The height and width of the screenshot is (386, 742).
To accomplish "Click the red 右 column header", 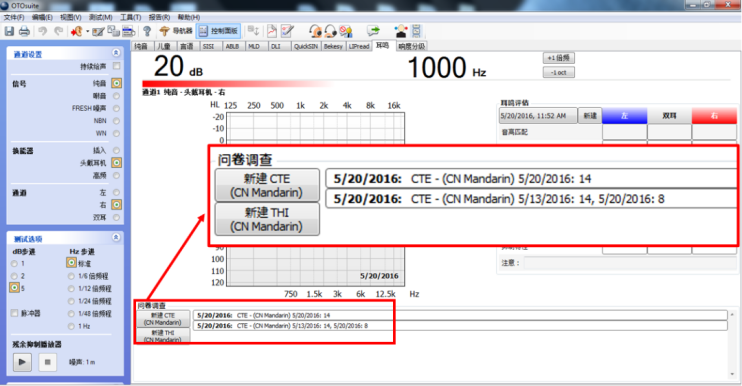I will pyautogui.click(x=715, y=116).
